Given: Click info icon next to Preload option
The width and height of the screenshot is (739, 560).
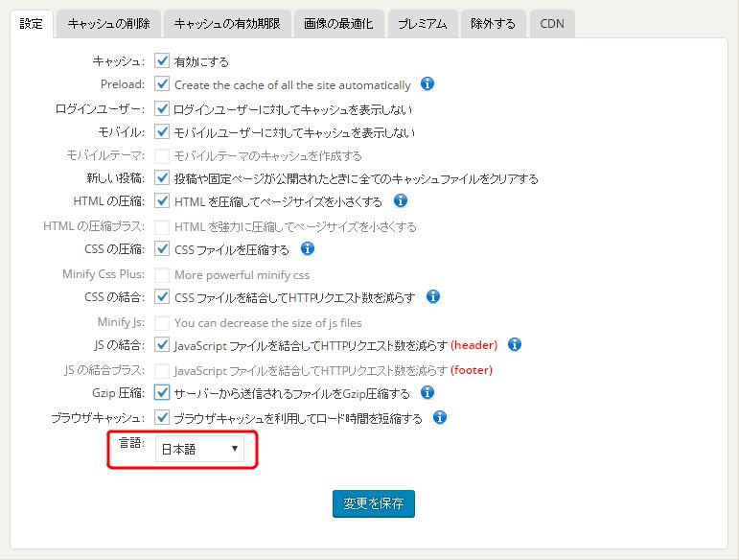Looking at the screenshot, I should [427, 84].
